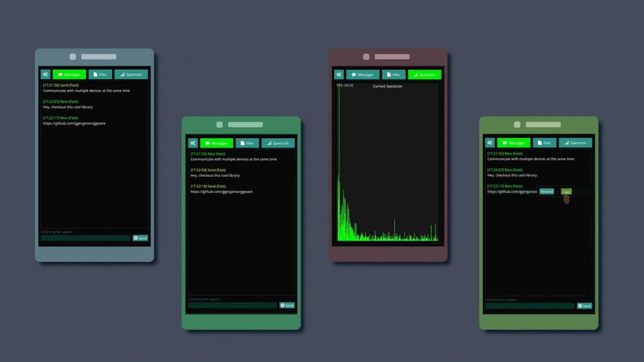Select Messages tab on the sea-green phone
This screenshot has width=644, height=362.
tap(217, 143)
